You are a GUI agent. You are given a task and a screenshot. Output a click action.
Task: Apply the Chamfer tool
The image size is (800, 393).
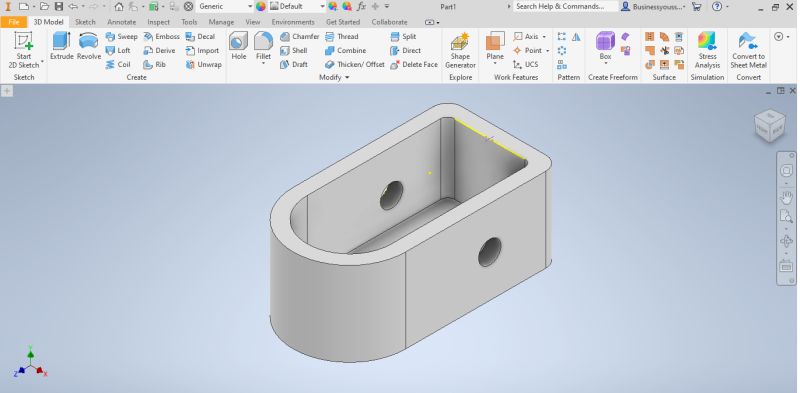pos(299,37)
